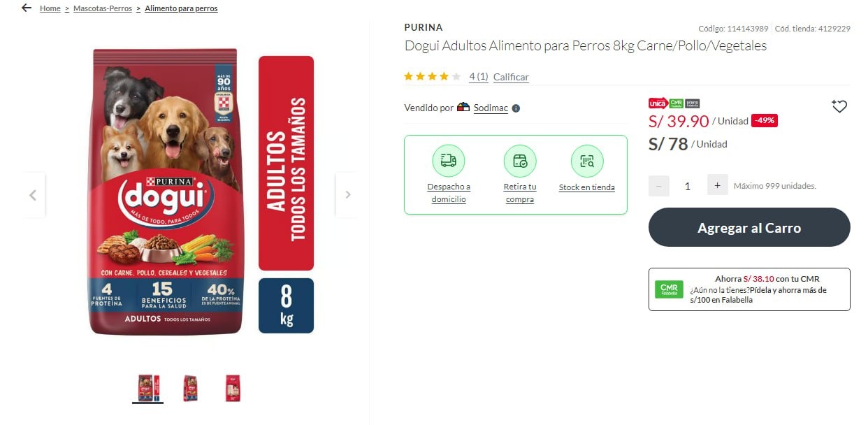Add the product with Agregar al Carro
This screenshot has height=425, width=868.
tap(749, 227)
